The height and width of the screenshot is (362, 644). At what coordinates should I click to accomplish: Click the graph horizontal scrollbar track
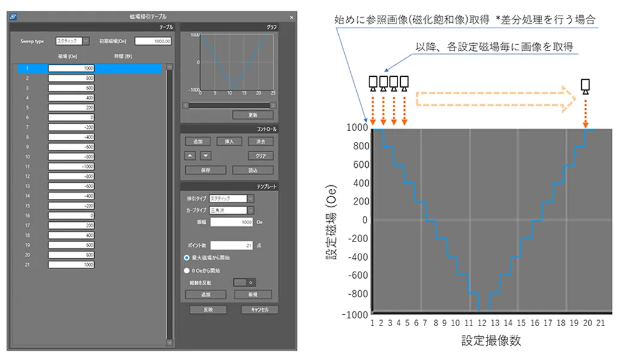[230, 105]
